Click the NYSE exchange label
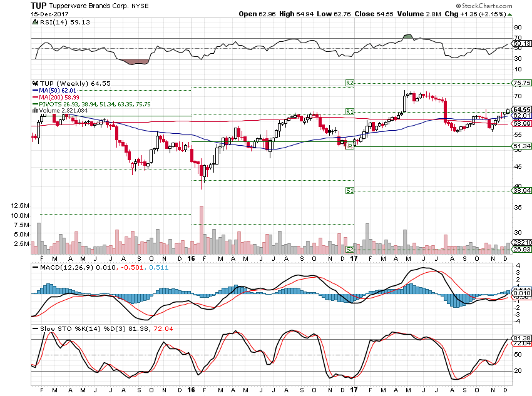Image resolution: width=532 pixels, height=396 pixels. 140,6
